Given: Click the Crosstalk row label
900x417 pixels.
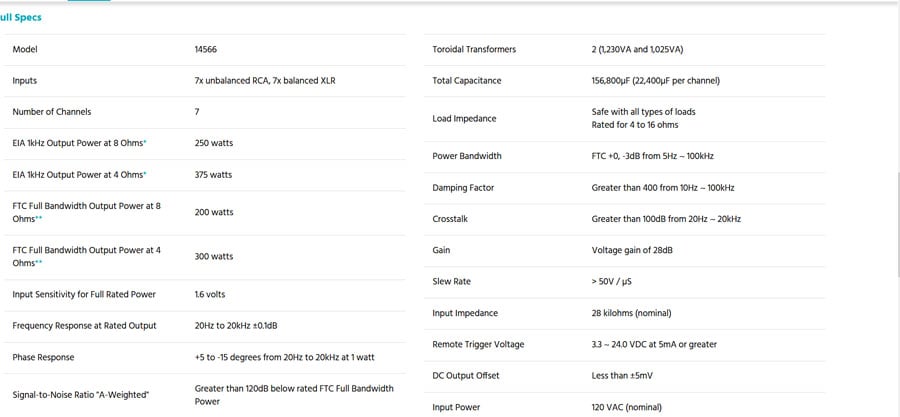Looking at the screenshot, I should pos(450,219).
